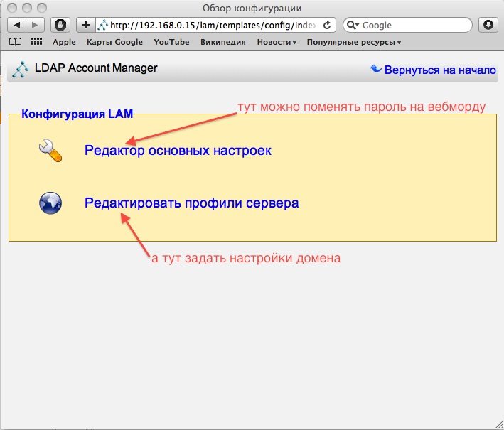Click the Safari back arrow

point(17,25)
